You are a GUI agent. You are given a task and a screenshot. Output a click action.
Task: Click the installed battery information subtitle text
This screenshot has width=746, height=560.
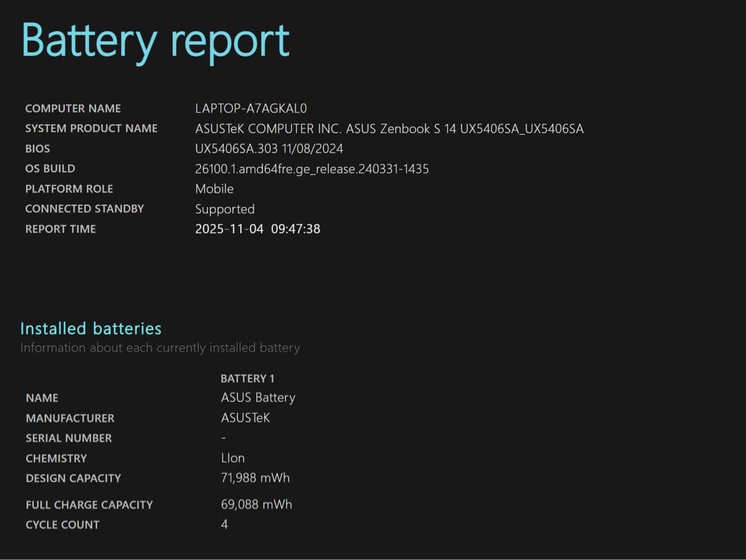[x=160, y=347]
